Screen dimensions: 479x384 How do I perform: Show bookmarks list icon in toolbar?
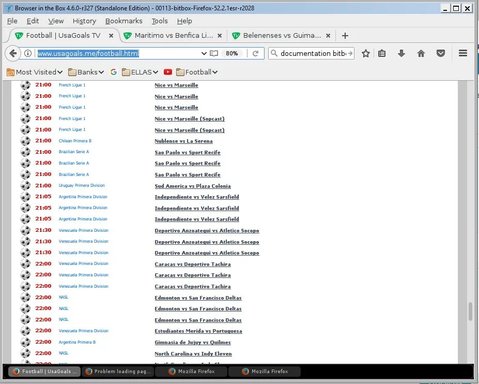(x=382, y=53)
